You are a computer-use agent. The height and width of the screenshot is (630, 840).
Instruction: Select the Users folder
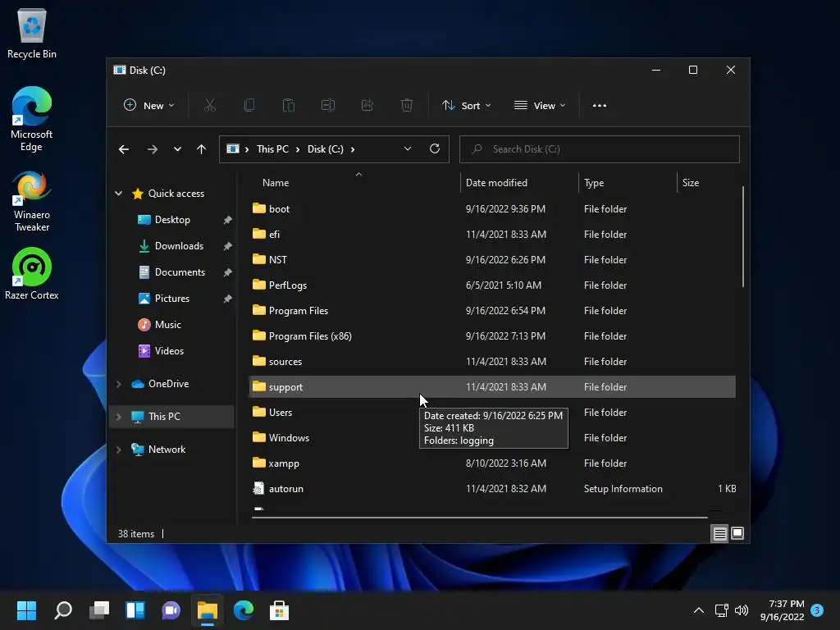pos(492,413)
